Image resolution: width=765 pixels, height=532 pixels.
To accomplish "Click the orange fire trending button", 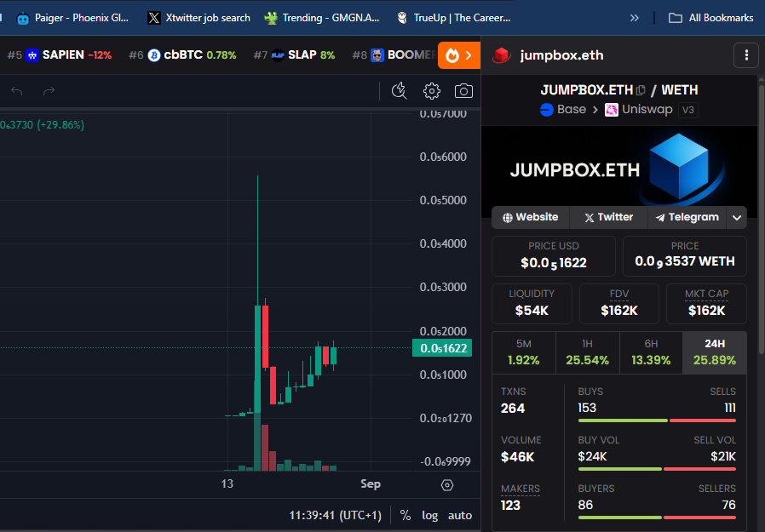I will pos(459,55).
